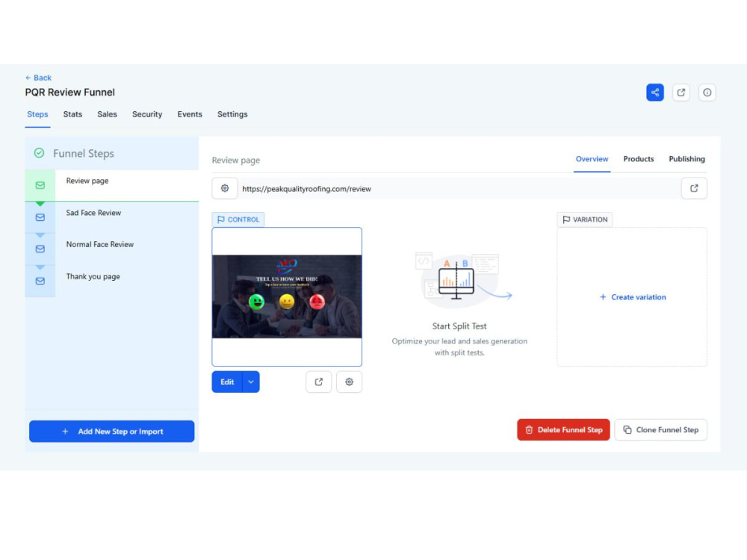This screenshot has height=560, width=747.
Task: Click Create variation link
Action: 633,297
